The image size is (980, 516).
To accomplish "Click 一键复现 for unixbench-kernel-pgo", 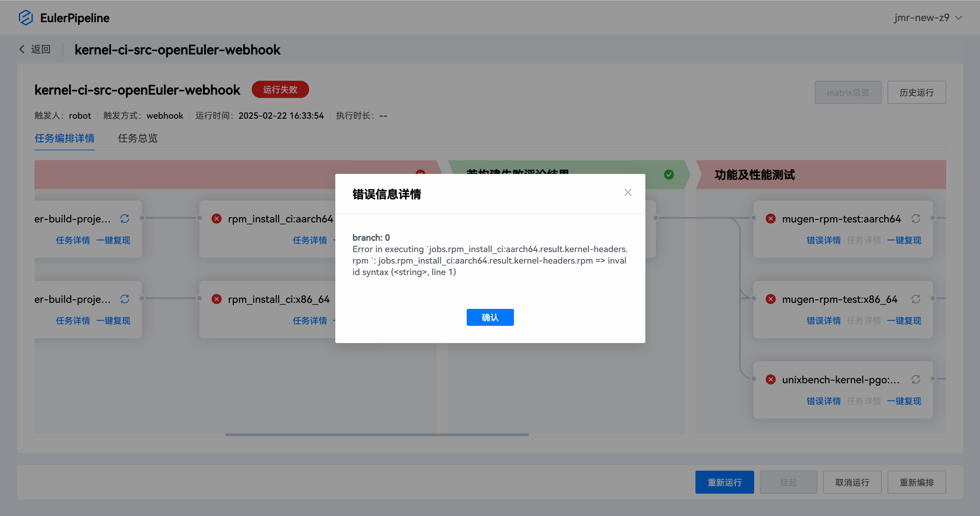I will tap(904, 401).
